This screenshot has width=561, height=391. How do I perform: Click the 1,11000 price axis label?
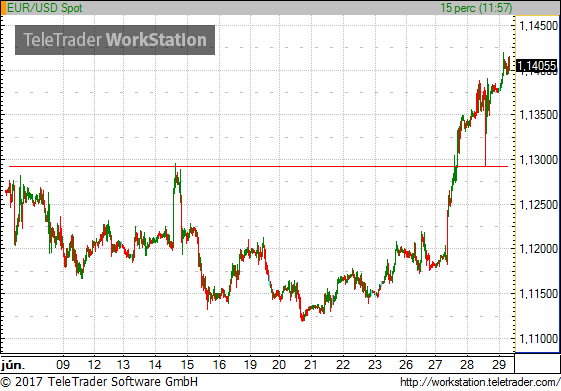pyautogui.click(x=538, y=338)
